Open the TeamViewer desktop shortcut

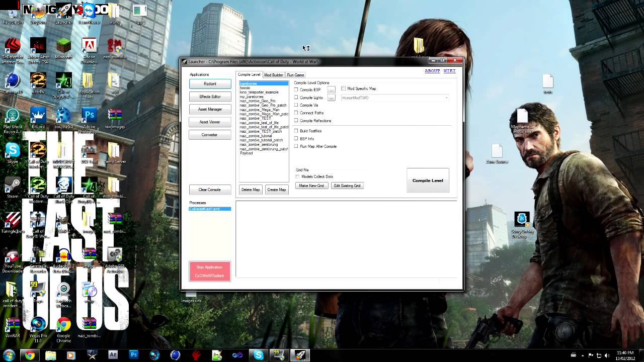tap(89, 14)
